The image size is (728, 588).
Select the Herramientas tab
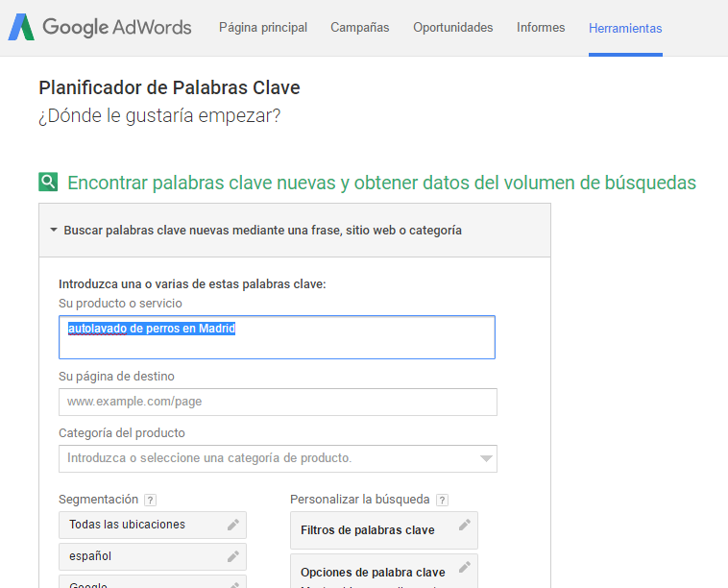[x=625, y=28]
